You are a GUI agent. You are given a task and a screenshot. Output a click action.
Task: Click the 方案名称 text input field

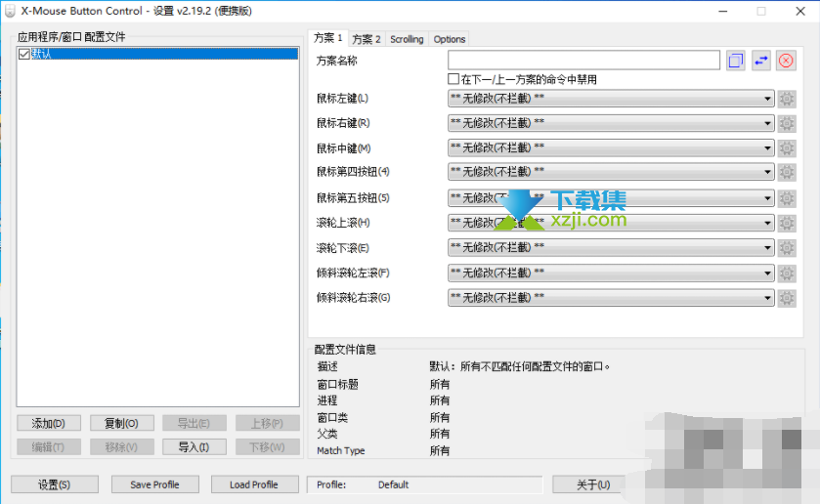(x=583, y=61)
